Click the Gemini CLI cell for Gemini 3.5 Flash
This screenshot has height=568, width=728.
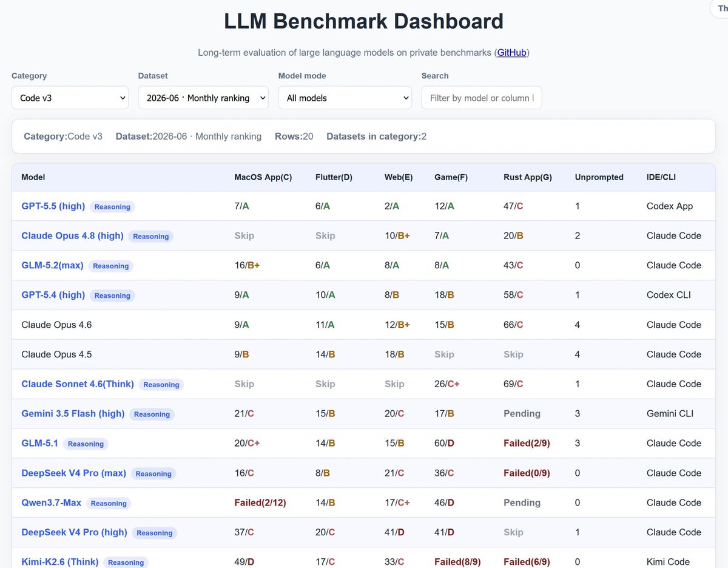tap(670, 414)
